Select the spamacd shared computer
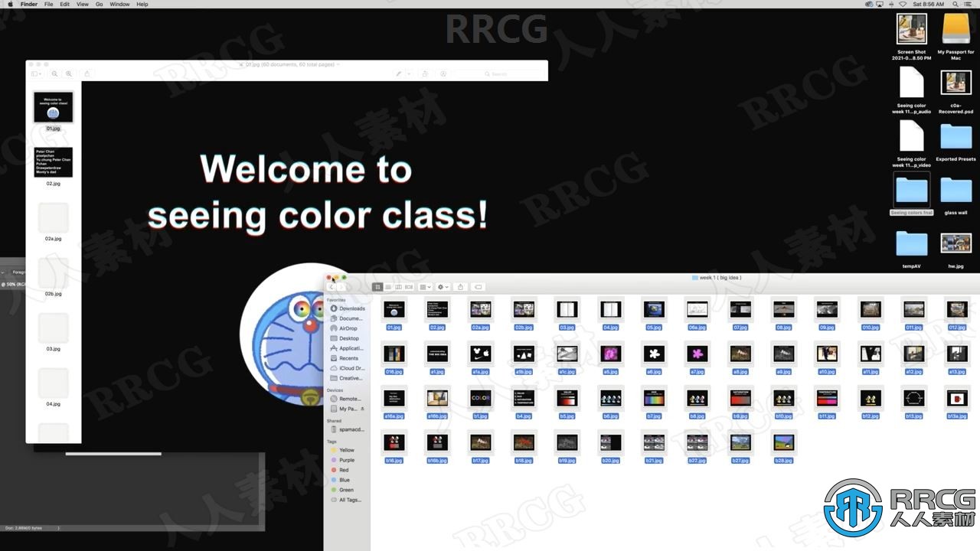980x551 pixels. tap(348, 429)
